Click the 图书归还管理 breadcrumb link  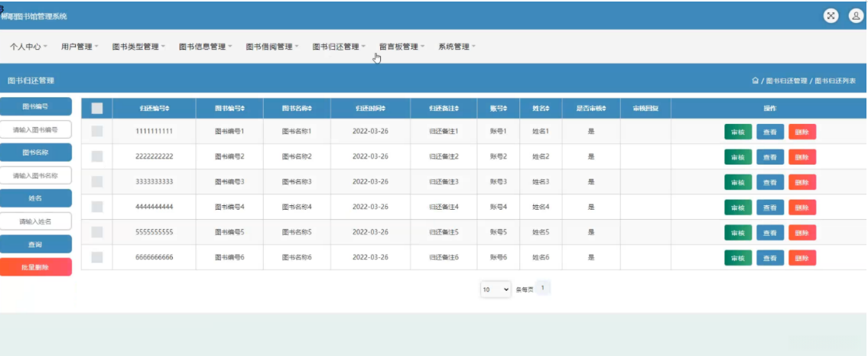[x=787, y=81]
